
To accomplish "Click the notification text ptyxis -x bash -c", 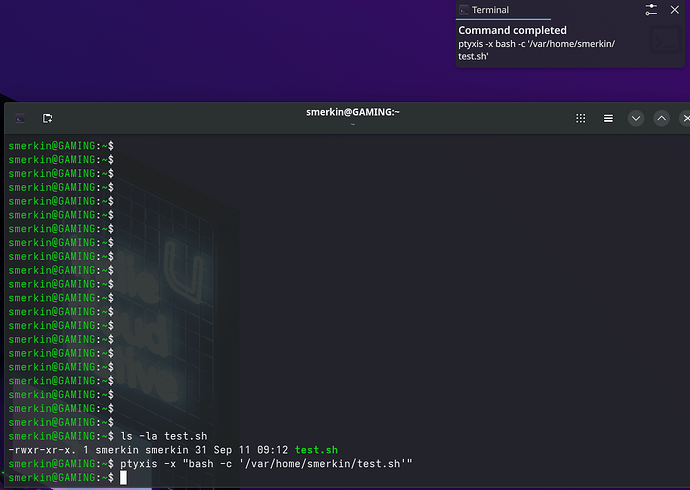I will point(536,50).
